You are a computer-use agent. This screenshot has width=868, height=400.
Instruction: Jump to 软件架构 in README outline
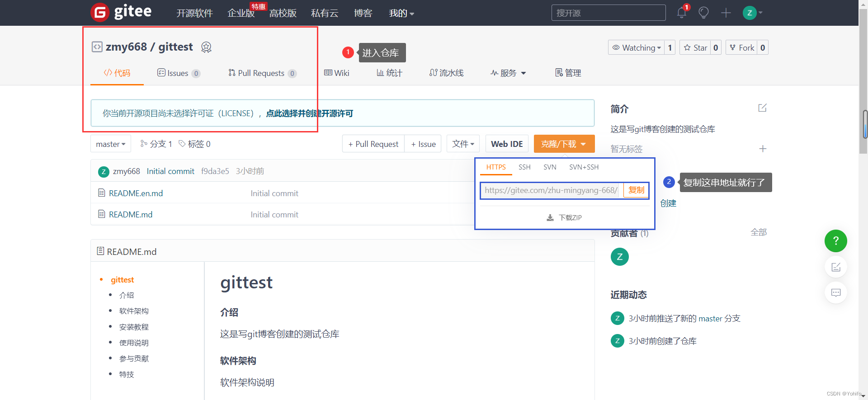coord(134,311)
